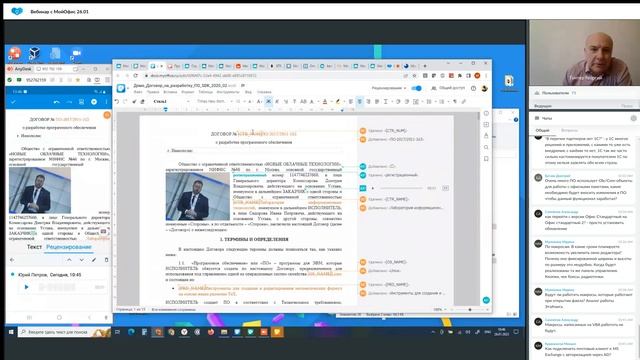Go to next change using mobile down arrow
The height and width of the screenshot is (360, 640).
pyautogui.click(x=82, y=260)
